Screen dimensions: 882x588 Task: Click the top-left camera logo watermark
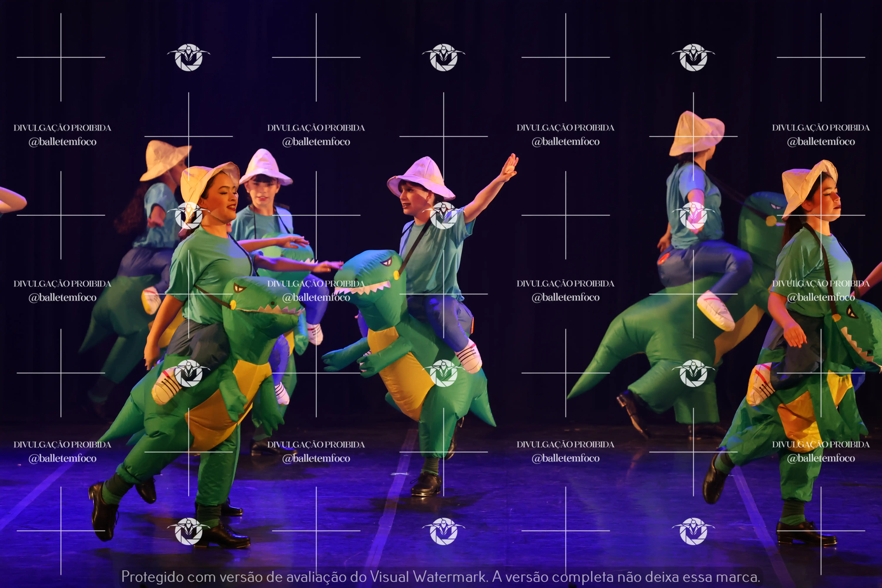point(189,57)
